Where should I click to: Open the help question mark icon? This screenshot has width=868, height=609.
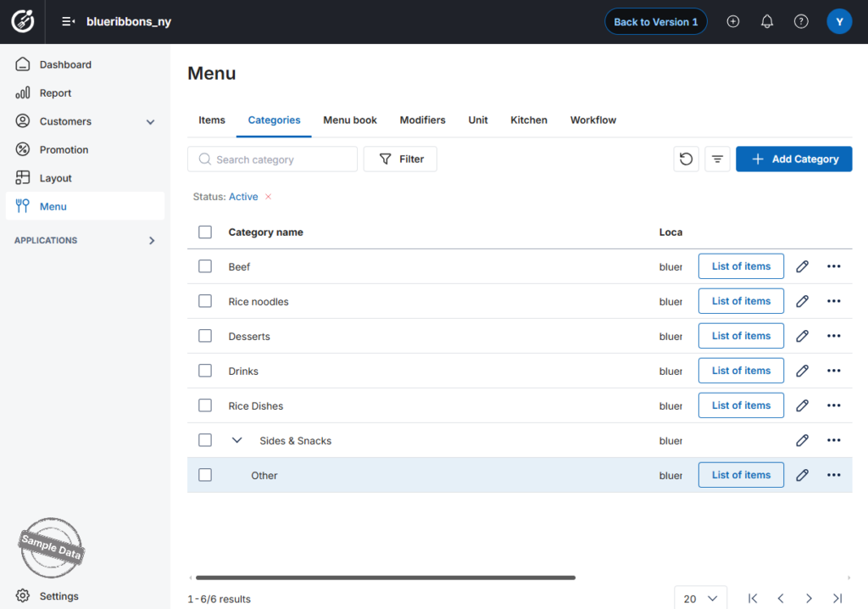pos(801,21)
